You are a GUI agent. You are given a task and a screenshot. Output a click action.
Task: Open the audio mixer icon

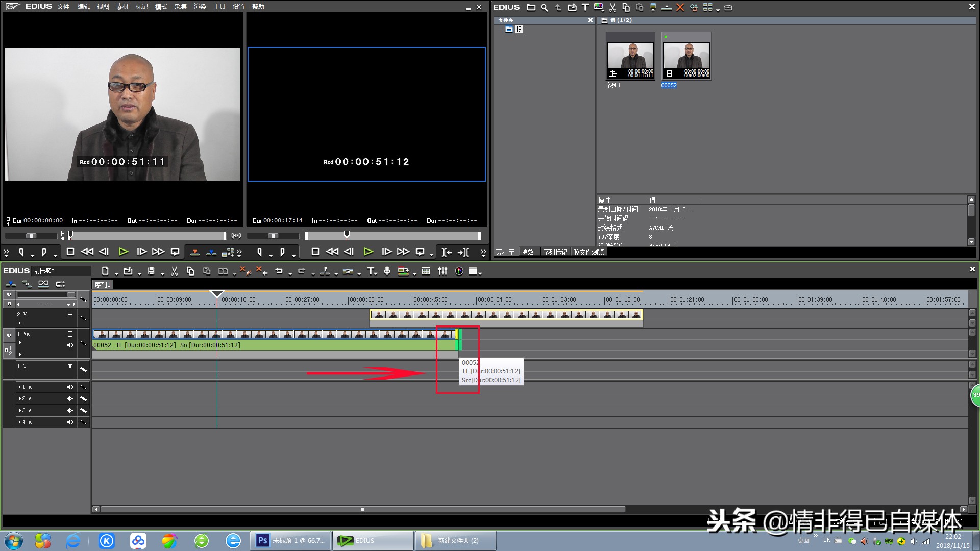coord(443,271)
